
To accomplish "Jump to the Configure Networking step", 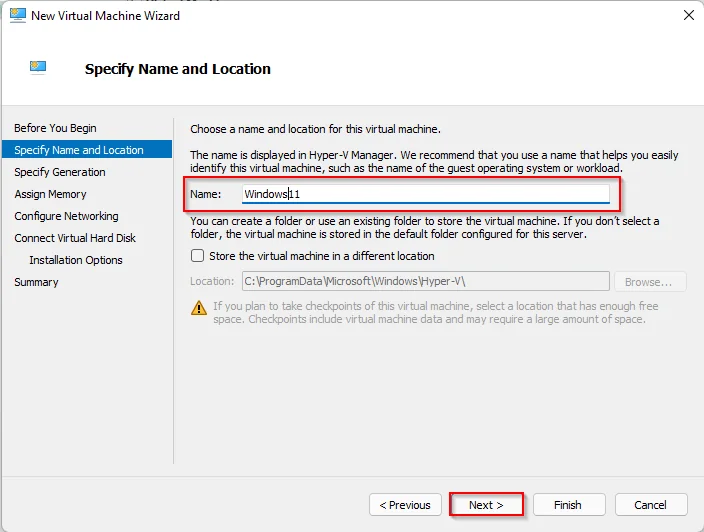I will coord(66,216).
